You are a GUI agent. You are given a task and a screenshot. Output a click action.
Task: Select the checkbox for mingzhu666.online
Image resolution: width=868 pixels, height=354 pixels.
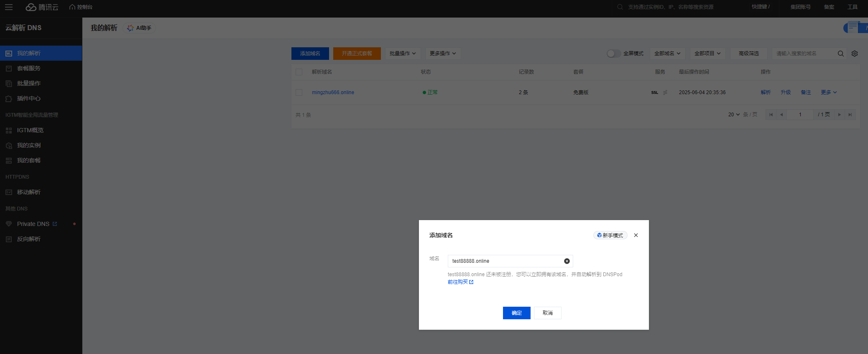coord(299,92)
